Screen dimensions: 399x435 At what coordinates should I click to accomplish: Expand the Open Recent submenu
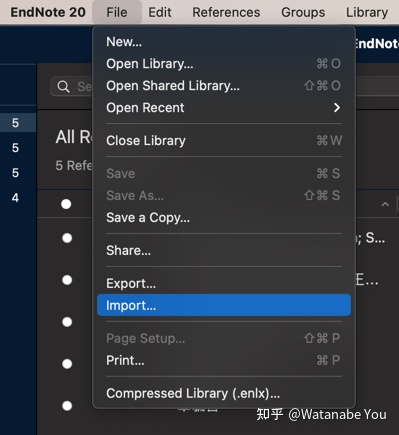224,108
